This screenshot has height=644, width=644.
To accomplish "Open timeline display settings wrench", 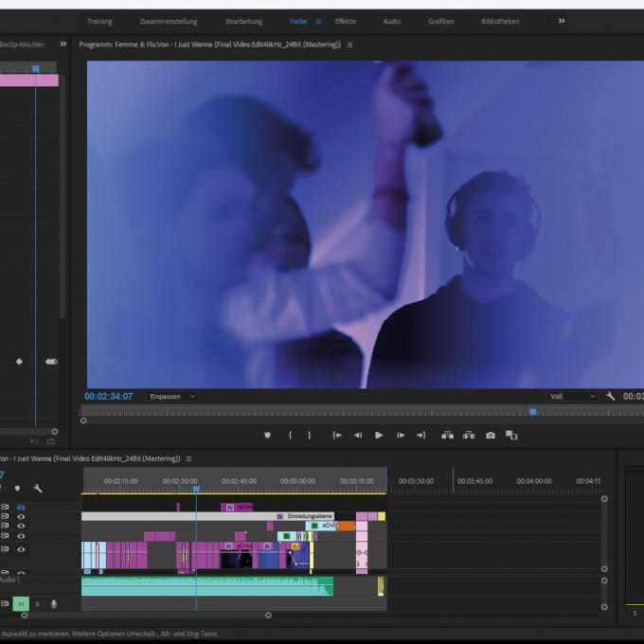I will click(x=37, y=489).
